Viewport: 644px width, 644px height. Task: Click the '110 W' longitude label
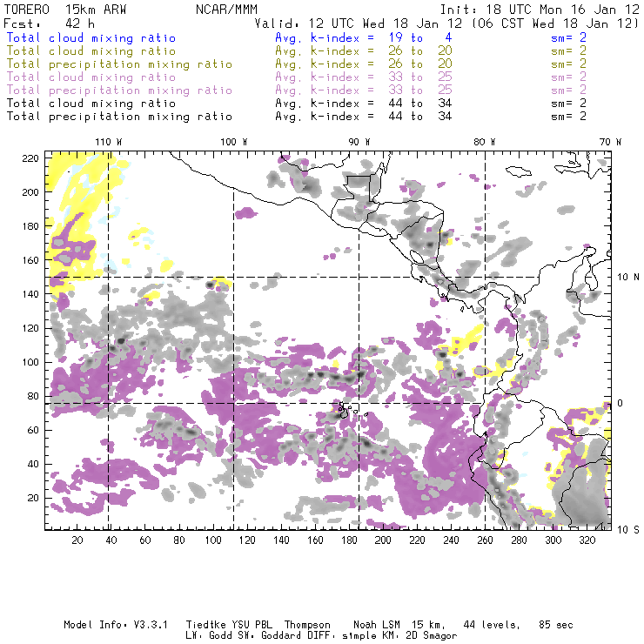click(x=109, y=142)
